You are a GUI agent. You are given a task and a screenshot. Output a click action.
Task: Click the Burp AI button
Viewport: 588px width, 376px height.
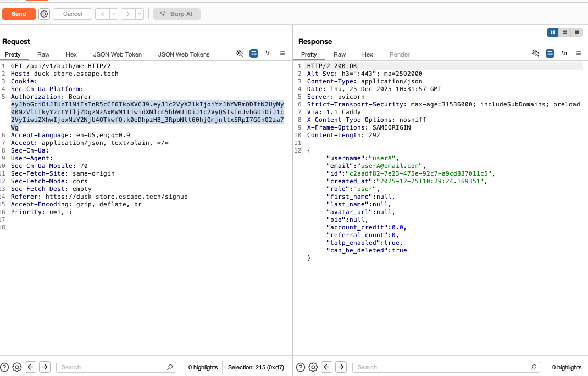point(176,14)
